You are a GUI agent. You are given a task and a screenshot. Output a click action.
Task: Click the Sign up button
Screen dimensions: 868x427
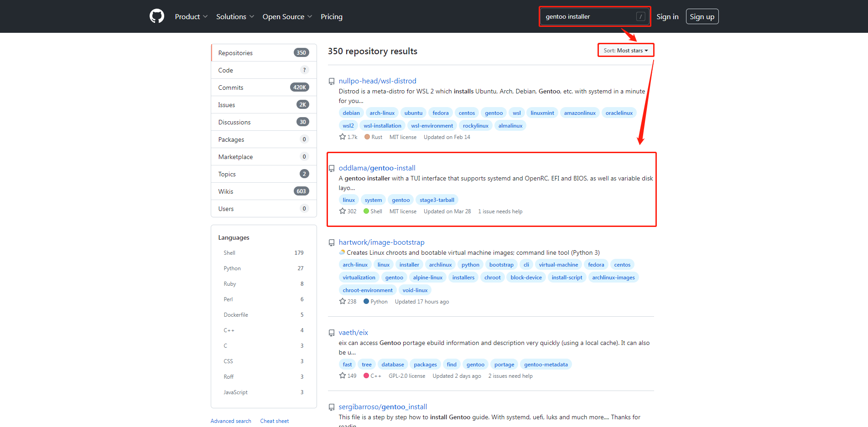click(x=702, y=16)
